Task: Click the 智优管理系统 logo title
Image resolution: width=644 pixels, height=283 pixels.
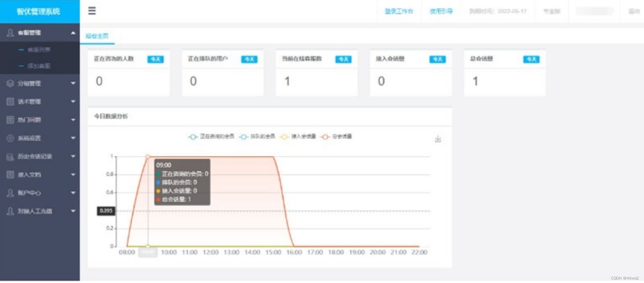Action: pos(38,12)
